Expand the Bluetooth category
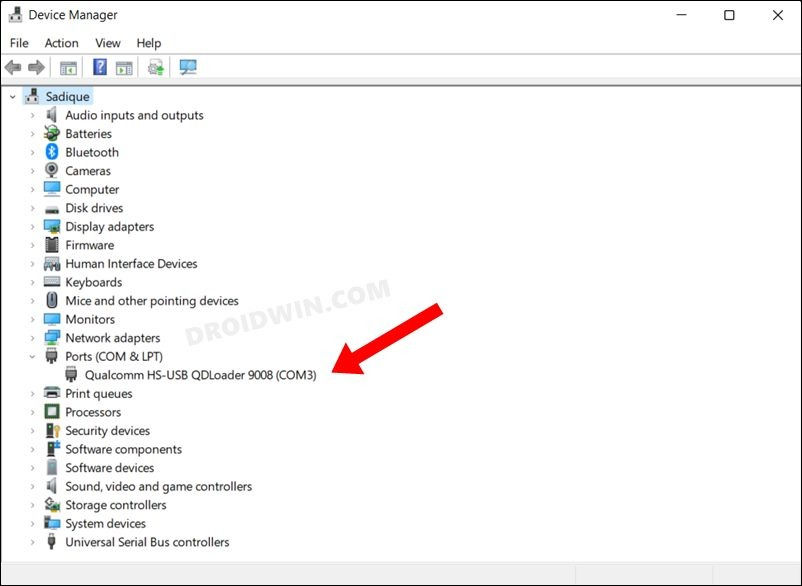The height and width of the screenshot is (586, 802). point(32,152)
